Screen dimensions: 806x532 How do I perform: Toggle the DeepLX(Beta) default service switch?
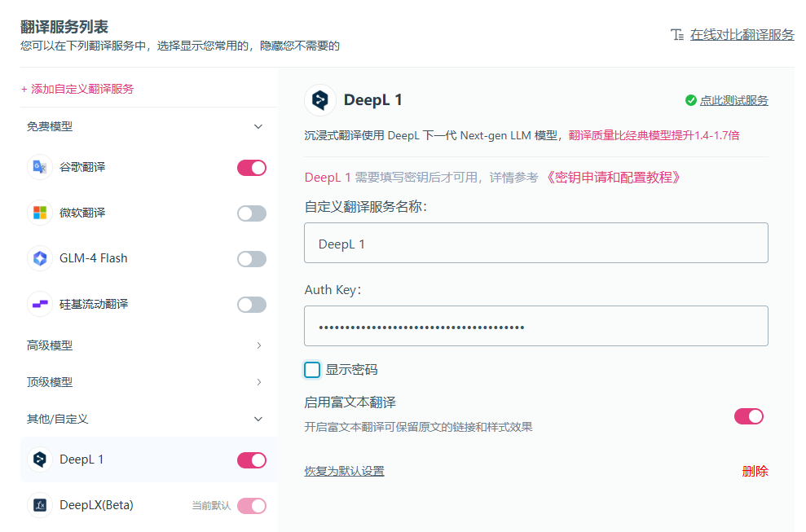pyautogui.click(x=252, y=506)
